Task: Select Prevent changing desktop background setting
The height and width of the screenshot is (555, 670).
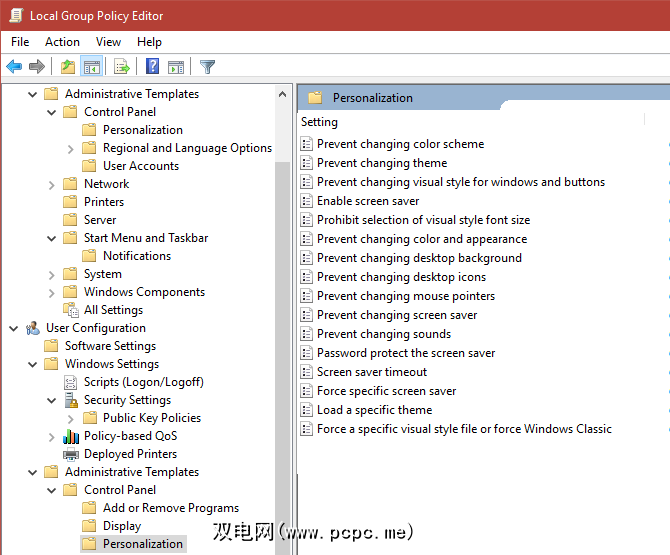Action: (419, 258)
